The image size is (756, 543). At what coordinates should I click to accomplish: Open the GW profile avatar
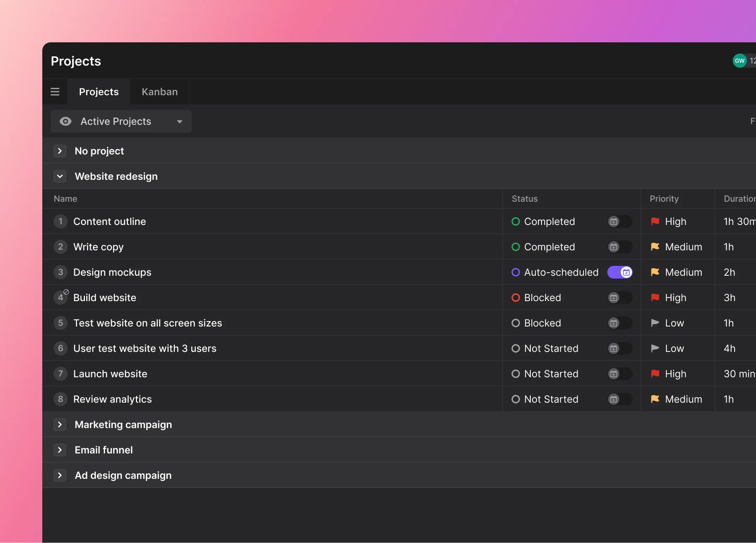coord(740,61)
